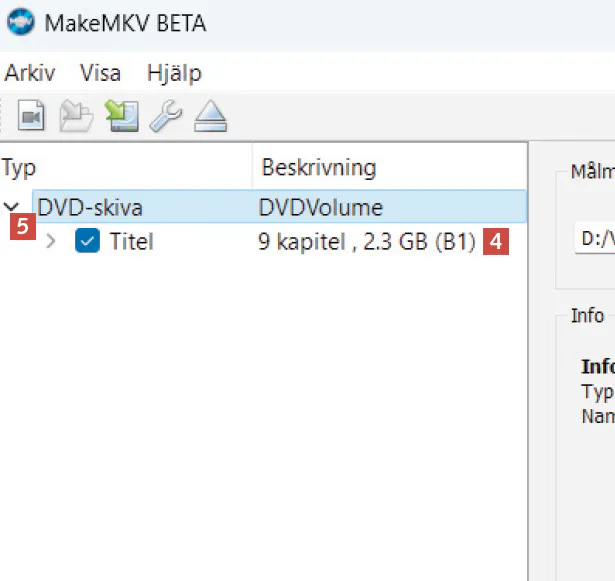The width and height of the screenshot is (615, 581).
Task: Expand the Titel tree node
Action: 51,241
